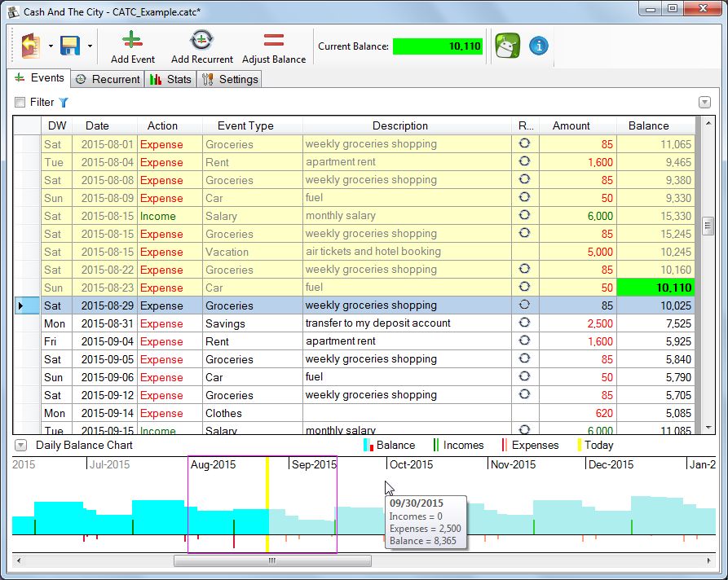Image resolution: width=728 pixels, height=580 pixels.
Task: Click the Today legend swatch
Action: click(x=579, y=445)
